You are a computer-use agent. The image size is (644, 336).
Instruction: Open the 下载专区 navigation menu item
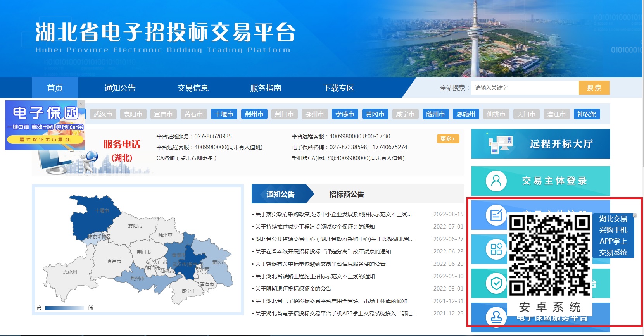[x=338, y=88]
